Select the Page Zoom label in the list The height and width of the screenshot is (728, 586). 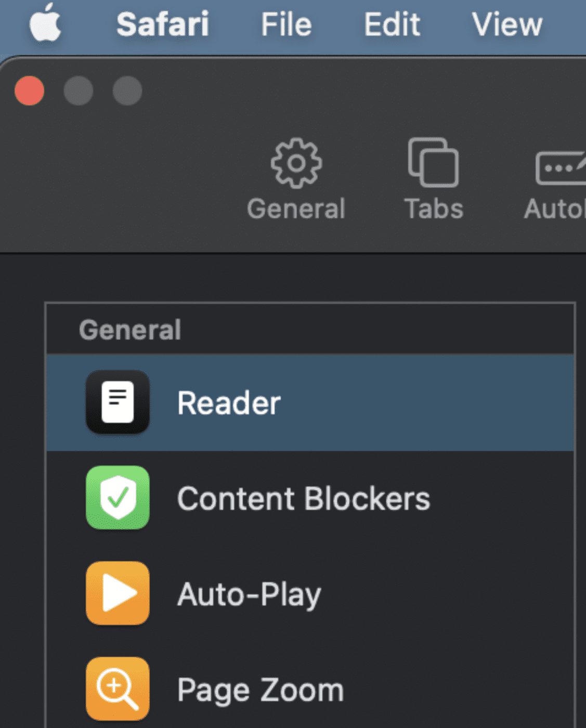tap(261, 690)
